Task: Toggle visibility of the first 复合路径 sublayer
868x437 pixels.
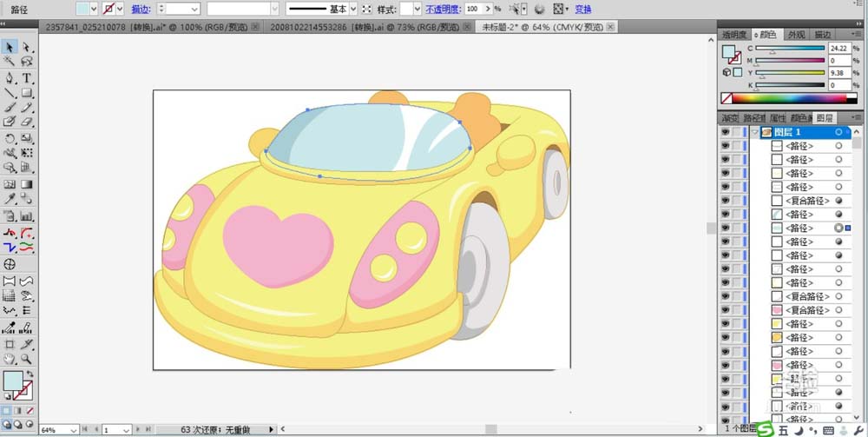Action: (726, 201)
